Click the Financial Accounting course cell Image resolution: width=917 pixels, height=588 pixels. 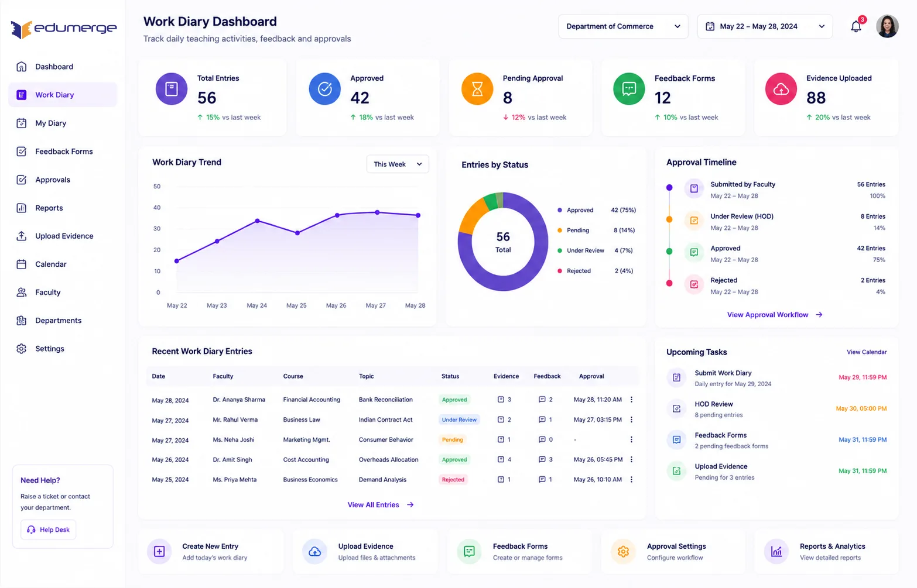tap(312, 400)
